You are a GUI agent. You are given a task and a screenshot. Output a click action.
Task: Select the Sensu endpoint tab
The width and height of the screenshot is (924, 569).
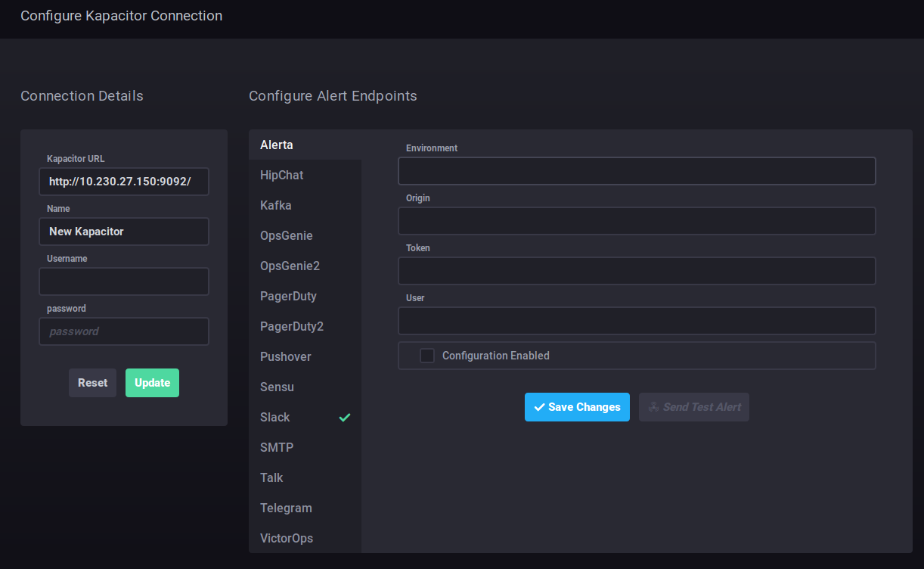pos(305,387)
